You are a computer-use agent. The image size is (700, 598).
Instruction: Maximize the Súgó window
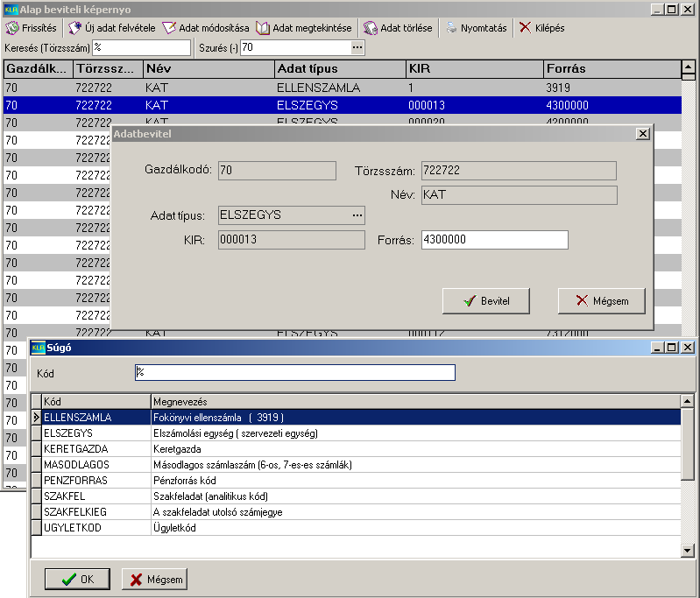pos(671,348)
